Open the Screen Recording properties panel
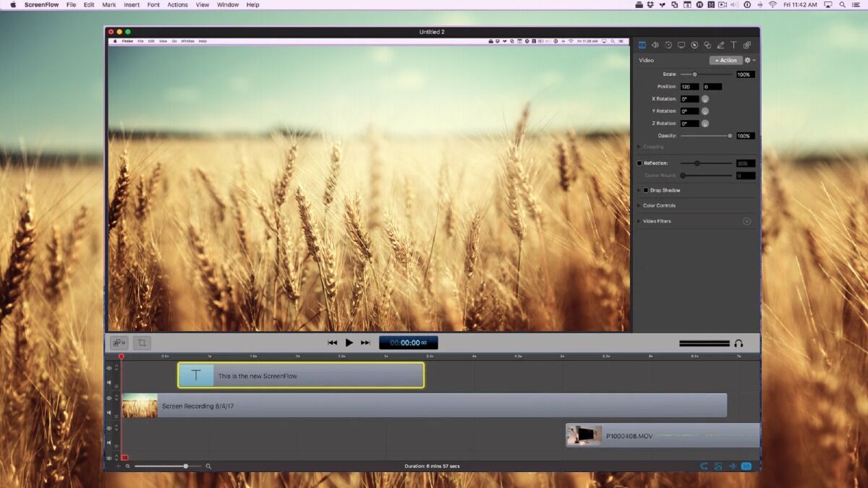 681,44
